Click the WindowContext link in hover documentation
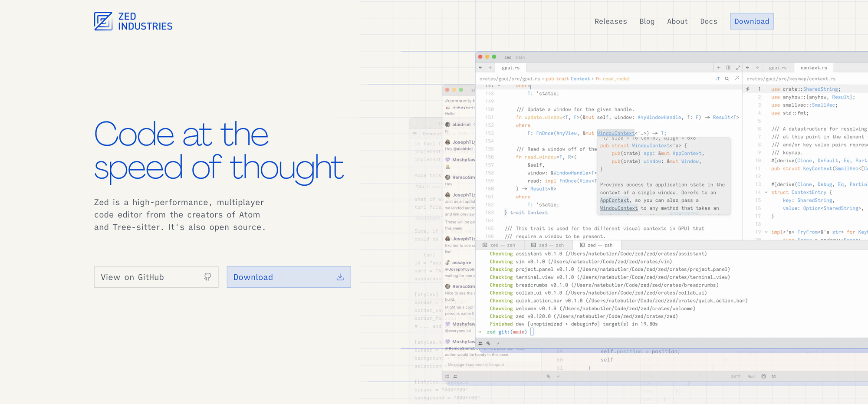868x404 pixels. 619,208
